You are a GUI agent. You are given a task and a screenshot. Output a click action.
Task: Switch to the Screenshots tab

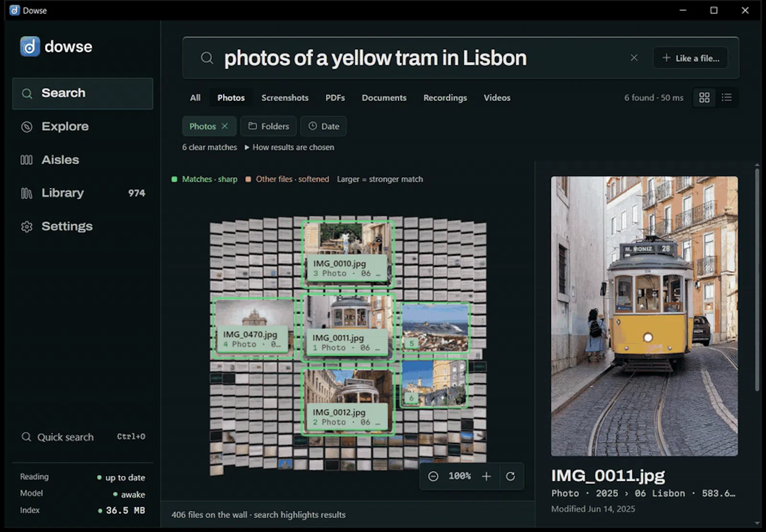(x=285, y=98)
